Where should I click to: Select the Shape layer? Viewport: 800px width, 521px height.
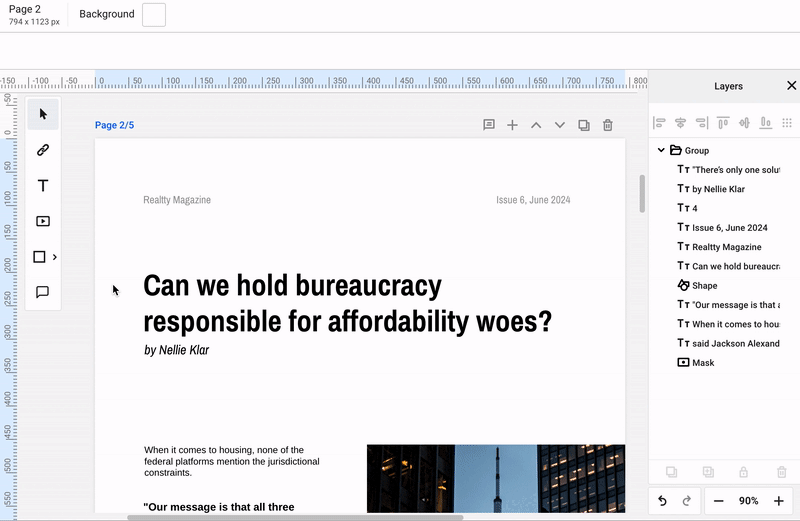point(697,286)
